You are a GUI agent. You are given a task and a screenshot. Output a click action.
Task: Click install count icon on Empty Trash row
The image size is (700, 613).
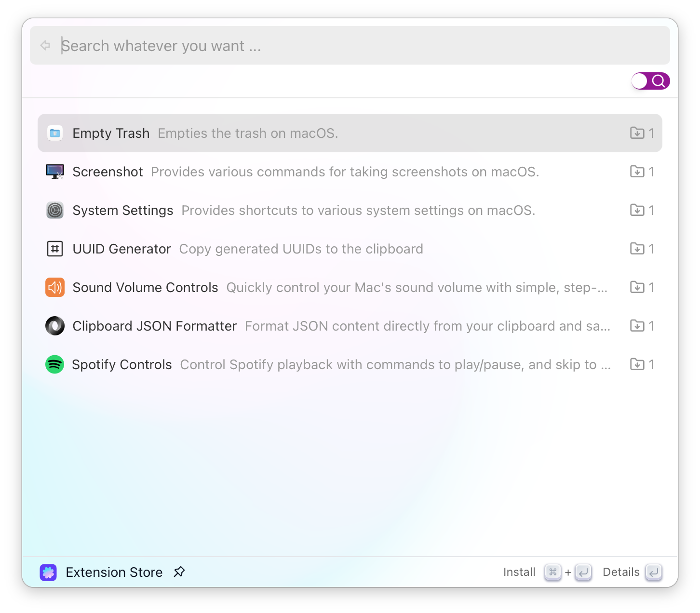coord(637,133)
